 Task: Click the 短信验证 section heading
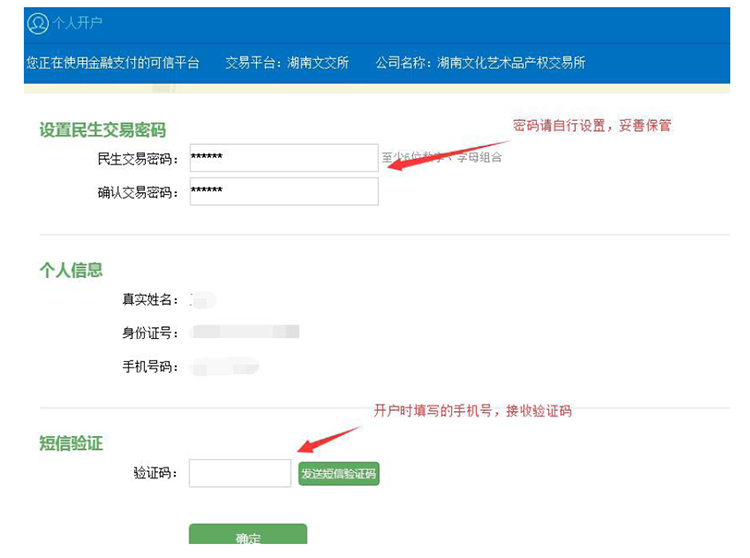point(71,443)
